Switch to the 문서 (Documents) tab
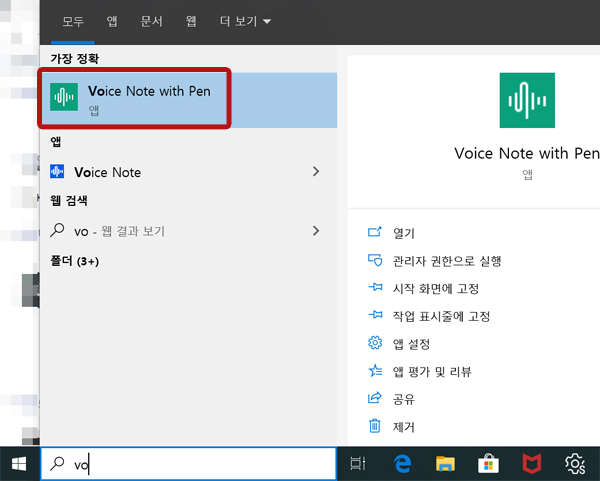Viewport: 600px width, 481px height. click(x=152, y=21)
